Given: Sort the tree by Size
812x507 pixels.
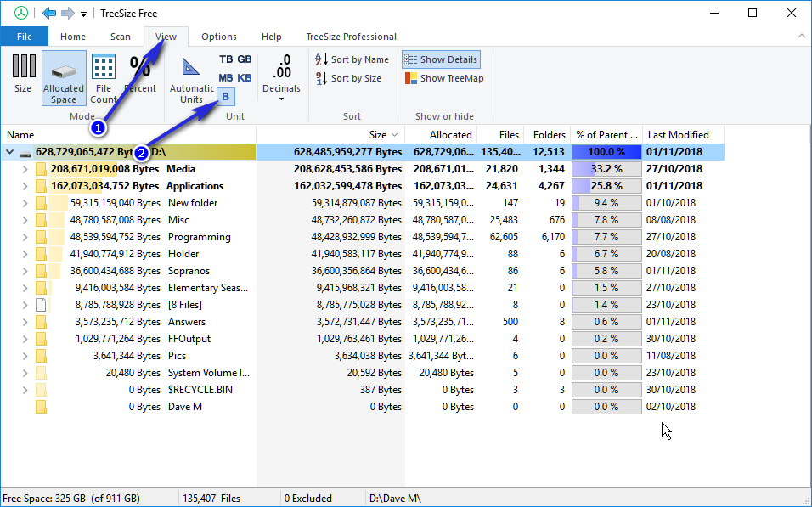Looking at the screenshot, I should [x=348, y=78].
